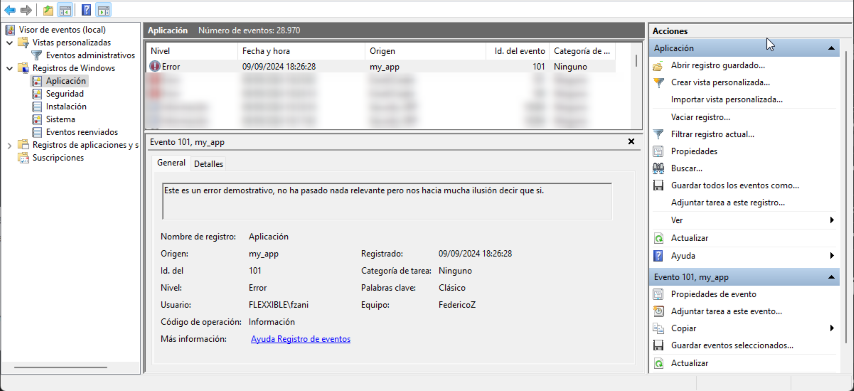Select Seguridad log in the tree
This screenshot has width=854, height=391.
click(x=65, y=94)
